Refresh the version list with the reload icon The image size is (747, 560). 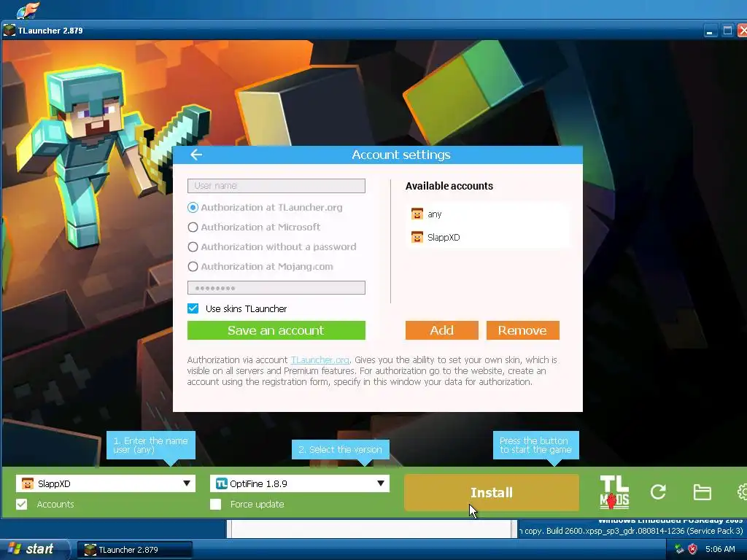pyautogui.click(x=658, y=492)
